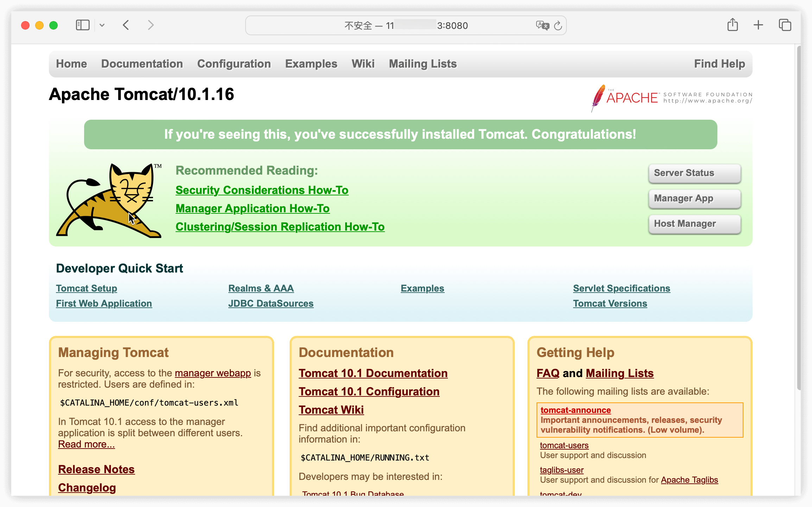Open Security Considerations How-To link

(262, 190)
